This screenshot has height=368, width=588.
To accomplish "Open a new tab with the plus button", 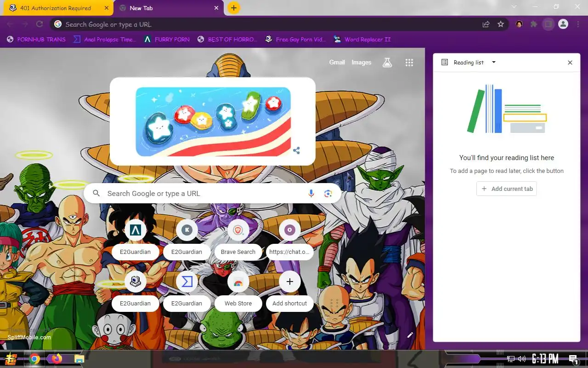I will click(234, 8).
